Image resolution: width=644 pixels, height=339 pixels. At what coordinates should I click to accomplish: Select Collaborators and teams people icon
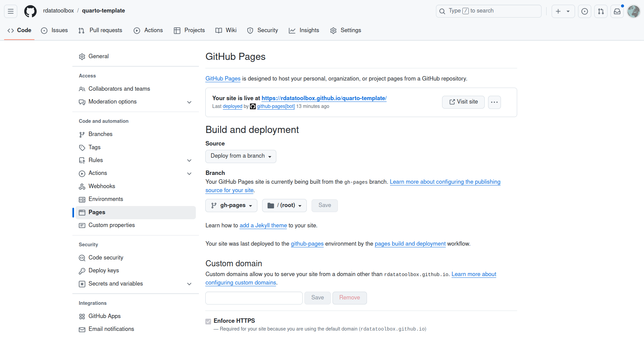pyautogui.click(x=82, y=89)
